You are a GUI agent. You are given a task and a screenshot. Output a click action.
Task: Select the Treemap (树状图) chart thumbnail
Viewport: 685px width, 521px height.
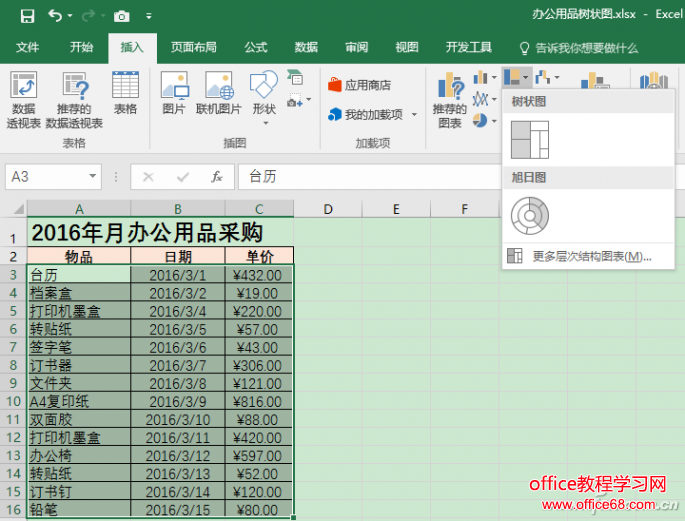[530, 140]
